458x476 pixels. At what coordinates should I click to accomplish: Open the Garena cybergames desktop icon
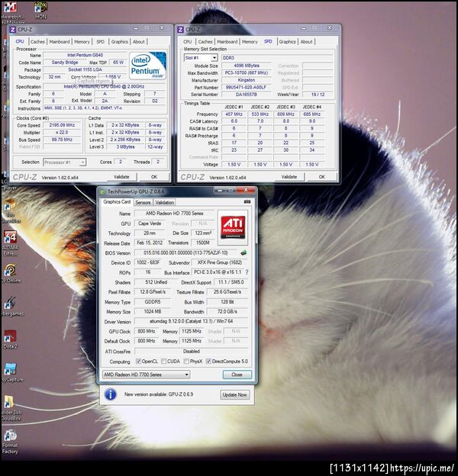pos(11,306)
